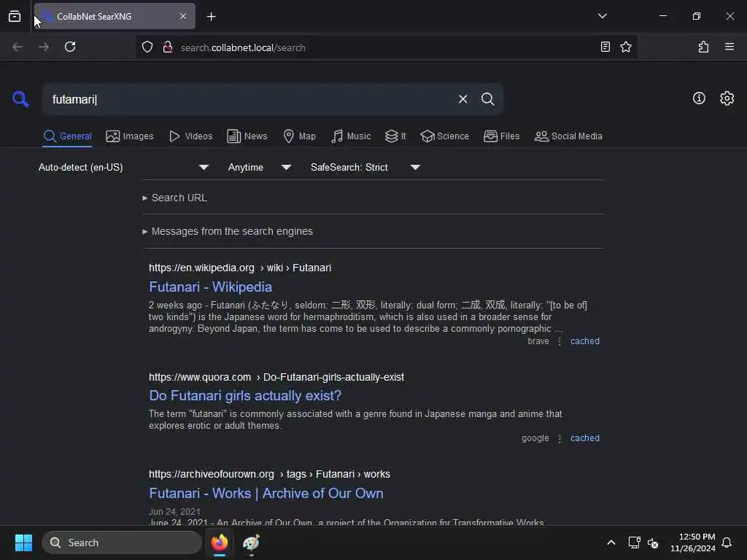The height and width of the screenshot is (560, 747).
Task: Open SearXNG preferences gear icon
Action: (x=727, y=98)
